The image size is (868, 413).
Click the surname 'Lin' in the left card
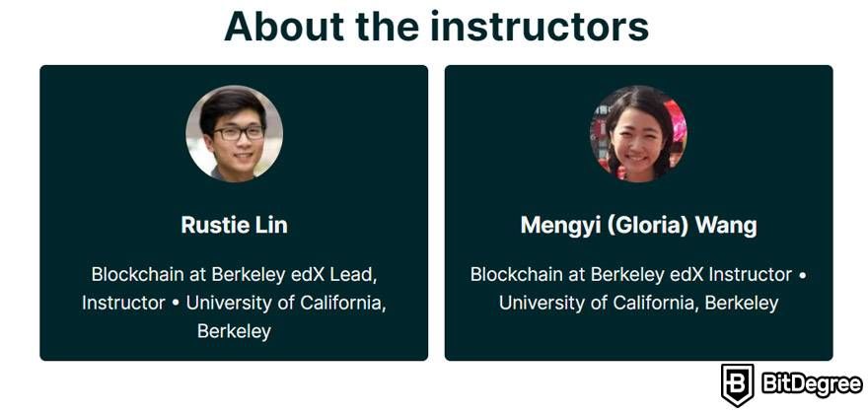click(x=271, y=225)
